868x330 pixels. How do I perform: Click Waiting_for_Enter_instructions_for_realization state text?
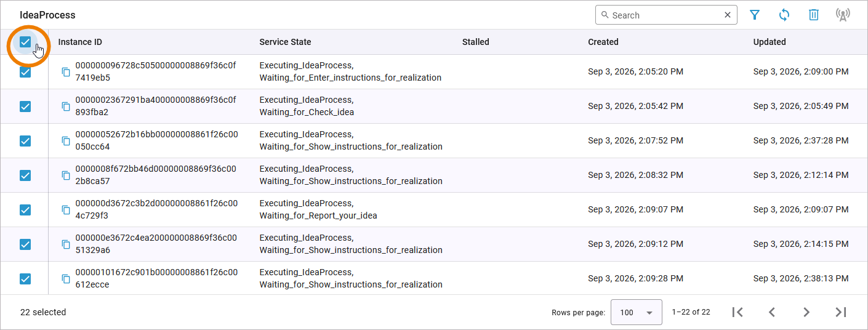point(350,78)
